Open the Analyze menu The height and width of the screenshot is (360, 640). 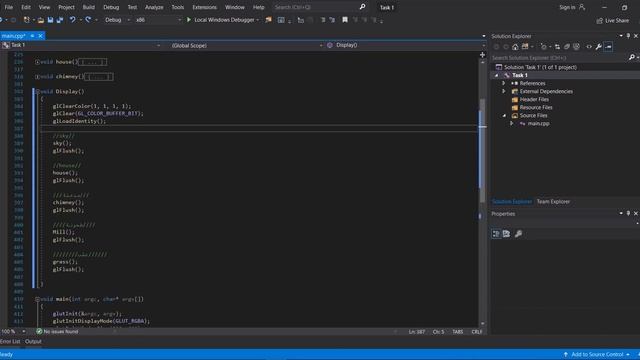point(154,7)
